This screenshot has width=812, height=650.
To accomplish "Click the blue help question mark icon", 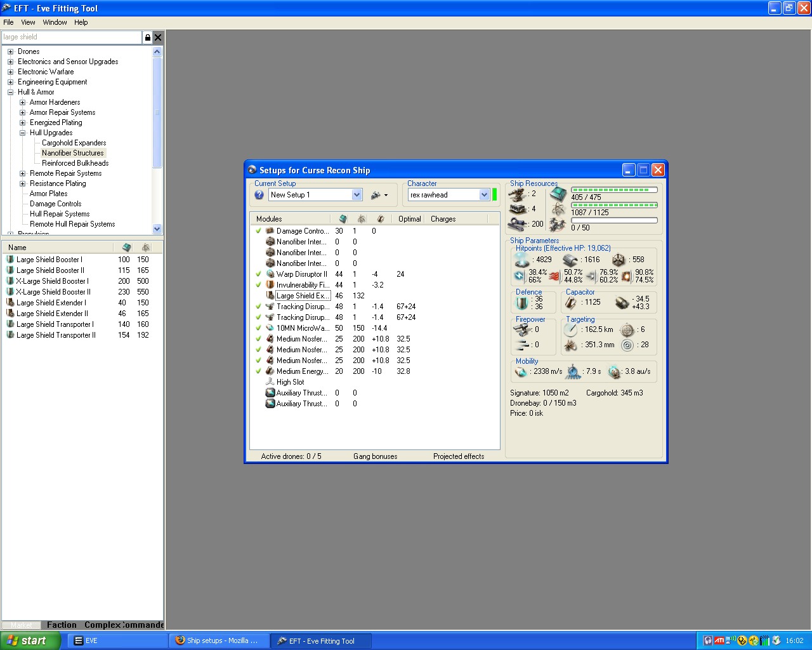I will pyautogui.click(x=259, y=195).
